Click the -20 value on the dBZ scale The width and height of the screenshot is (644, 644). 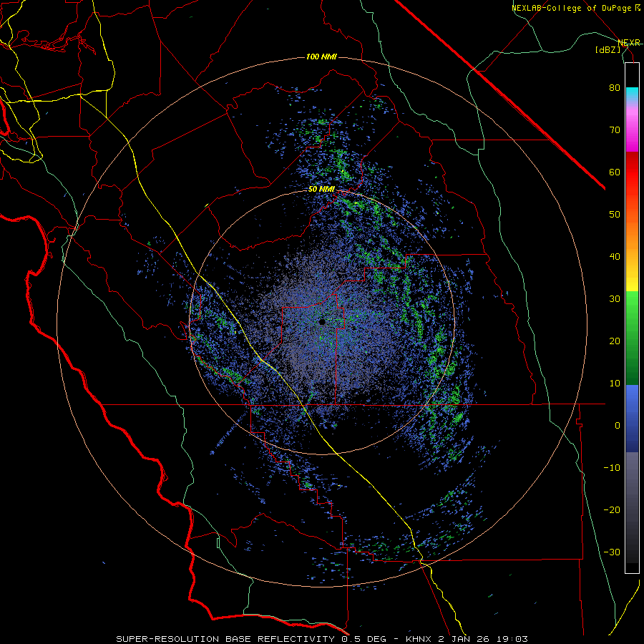tap(612, 509)
